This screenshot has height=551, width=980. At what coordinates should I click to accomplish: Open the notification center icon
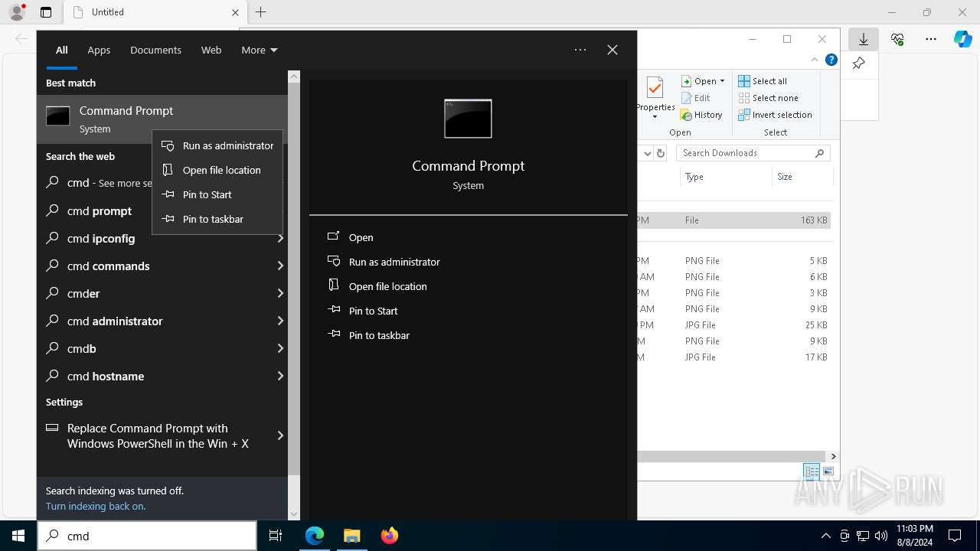955,536
